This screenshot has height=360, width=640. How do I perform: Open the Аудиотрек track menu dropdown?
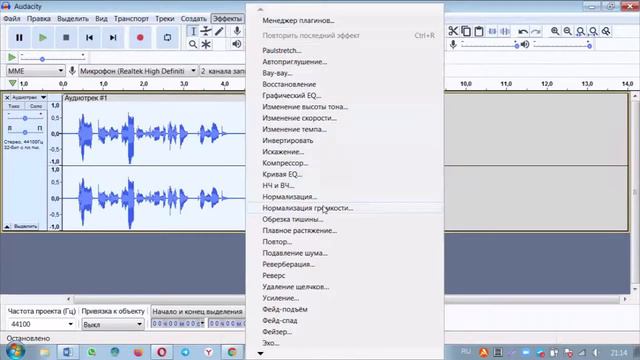pos(29,98)
